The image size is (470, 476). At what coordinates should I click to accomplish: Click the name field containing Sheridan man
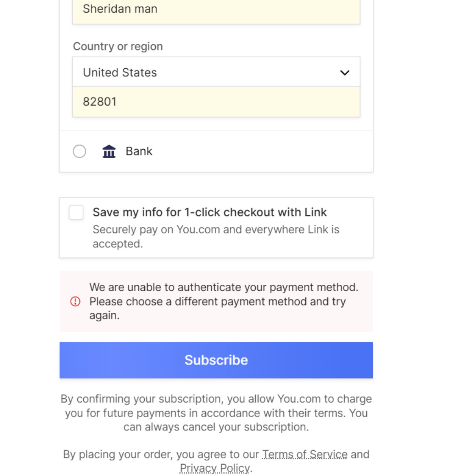click(x=215, y=10)
